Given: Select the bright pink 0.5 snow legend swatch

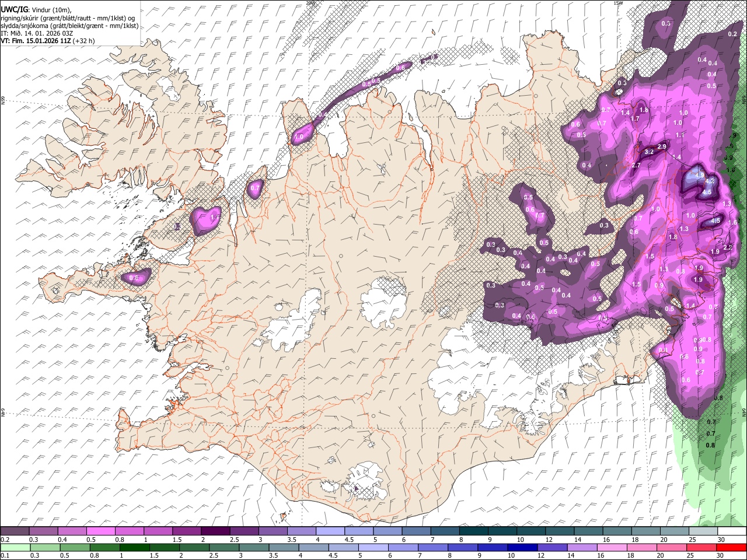Looking at the screenshot, I should [x=100, y=531].
